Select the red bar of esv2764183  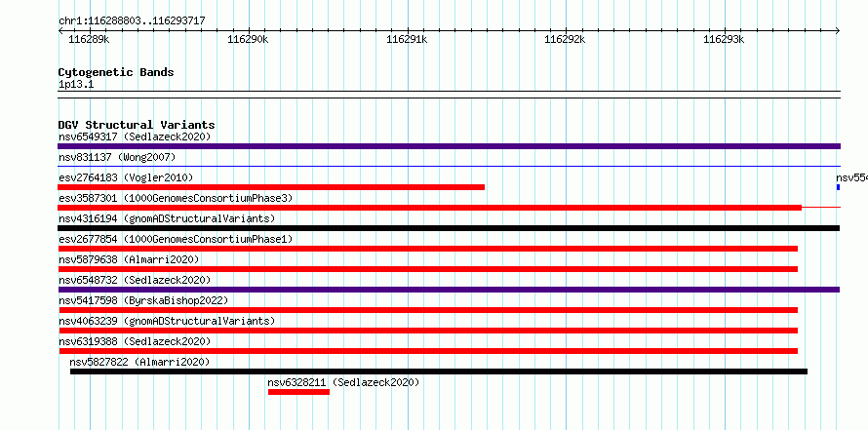point(271,187)
